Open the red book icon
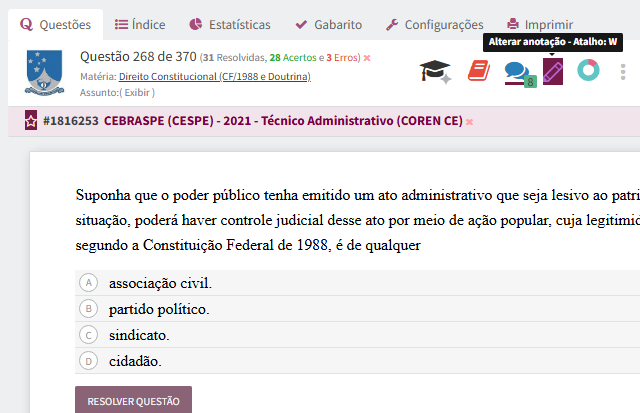This screenshot has height=413, width=640. click(479, 71)
